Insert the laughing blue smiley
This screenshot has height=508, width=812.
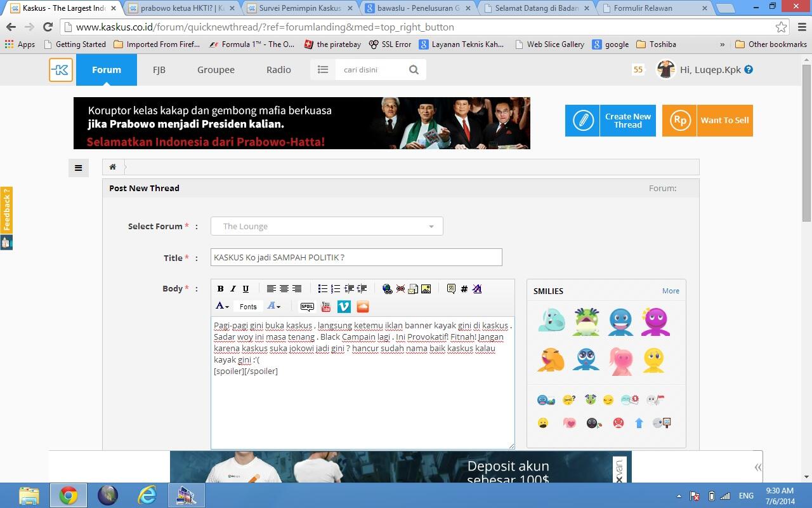(620, 322)
